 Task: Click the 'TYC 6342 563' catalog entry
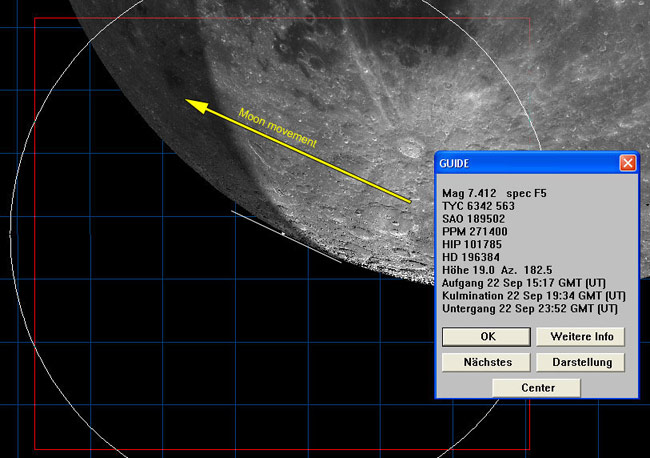point(478,206)
